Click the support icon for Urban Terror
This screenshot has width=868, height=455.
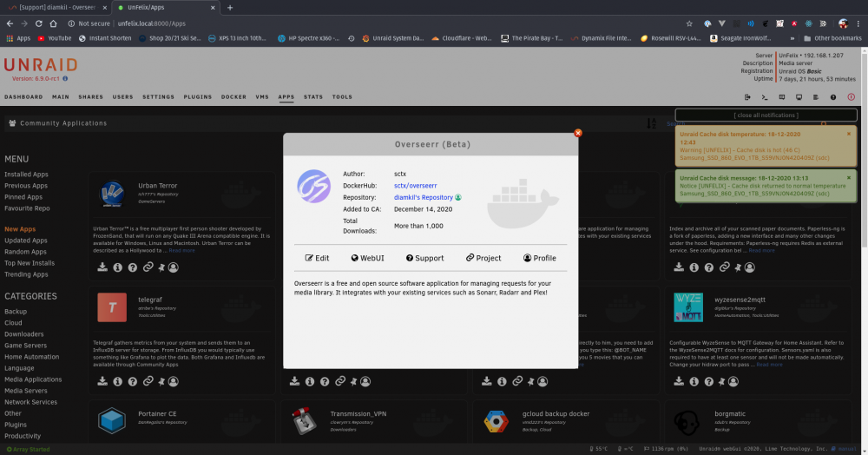coord(132,267)
